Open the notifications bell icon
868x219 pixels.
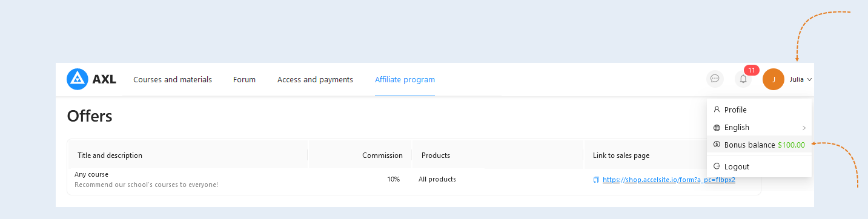[x=743, y=79]
